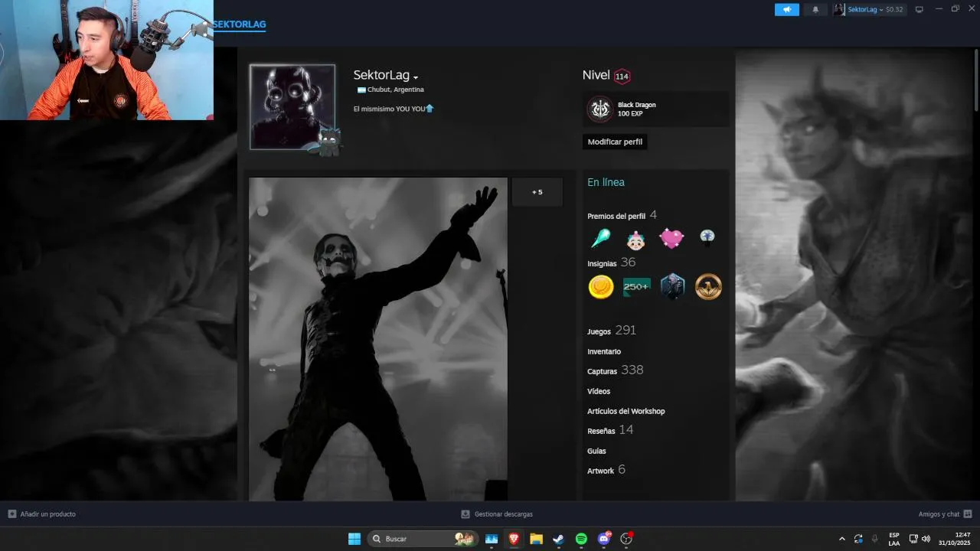Screen dimensions: 980x551
Task: Click the microphone tray icon
Action: coord(874,539)
